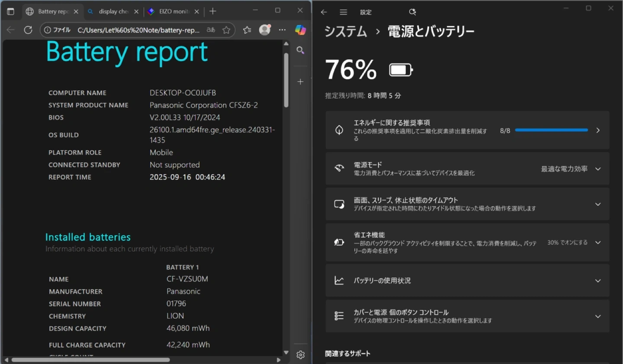
Task: Open the tab actions menu icon in Edge
Action: coord(11,11)
